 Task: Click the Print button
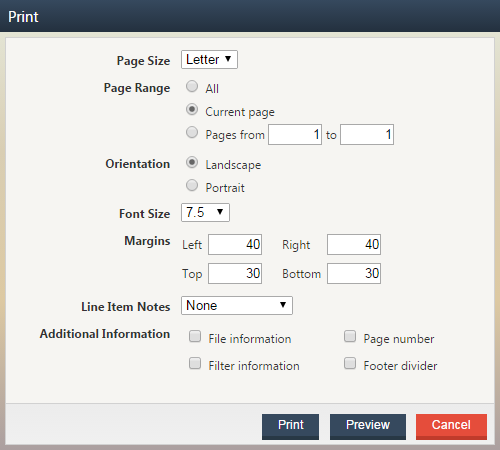click(290, 427)
